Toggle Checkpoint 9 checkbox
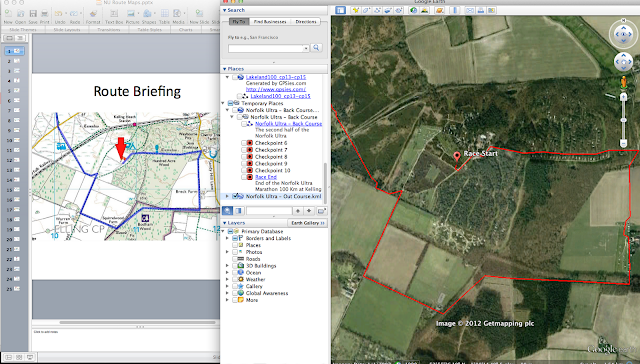Screen dimensions: 640x364 (244, 163)
